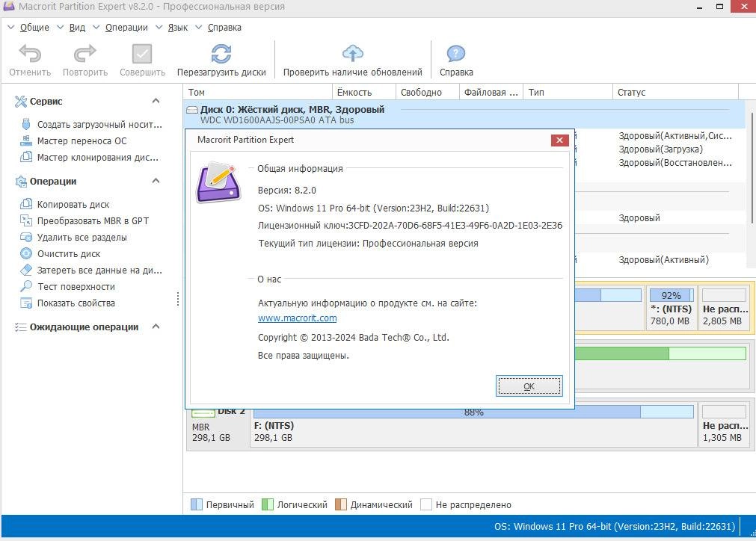Click the Первичный legend color swatch
Screen dimensions: 756x541
coord(196,504)
